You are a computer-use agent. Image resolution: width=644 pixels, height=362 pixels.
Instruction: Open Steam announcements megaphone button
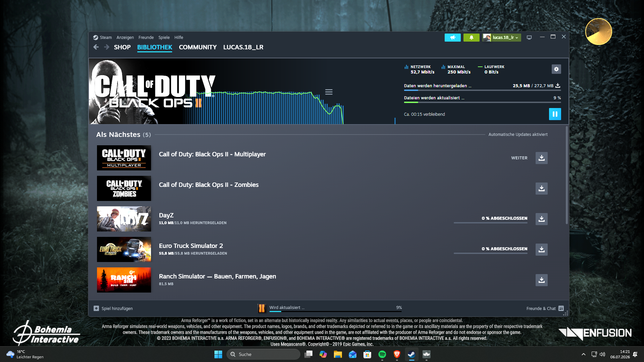pyautogui.click(x=452, y=38)
